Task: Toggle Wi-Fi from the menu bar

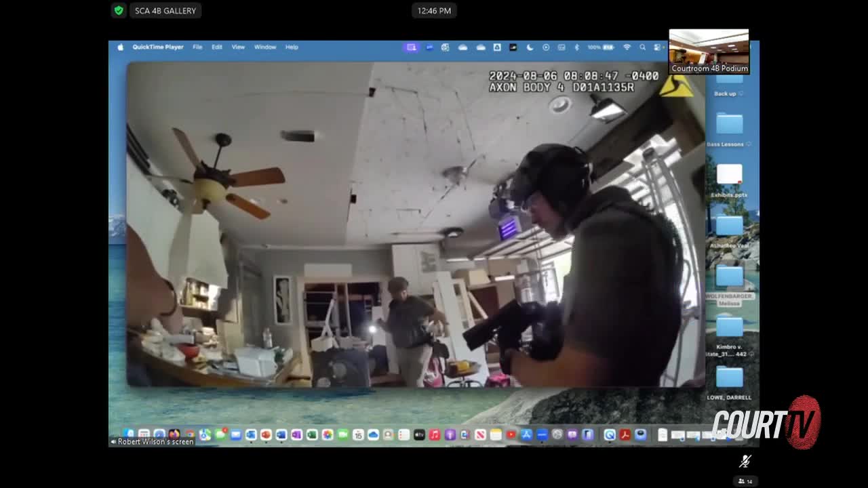Action: pos(627,47)
